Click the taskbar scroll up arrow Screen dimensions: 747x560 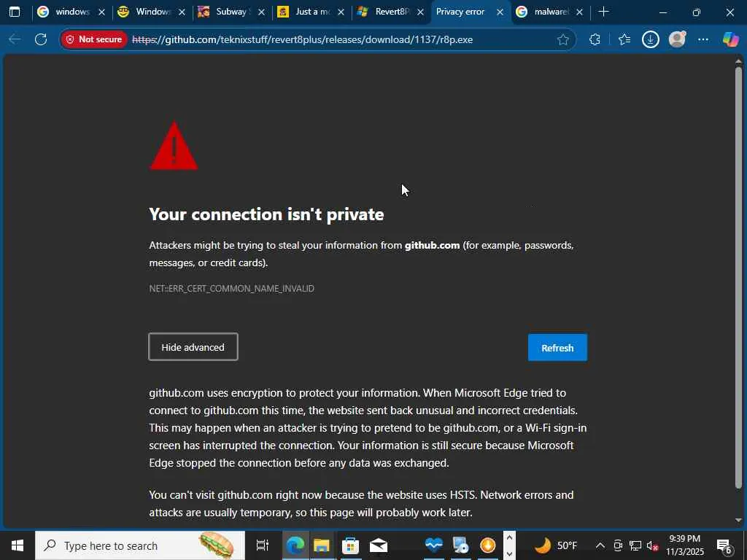coord(508,538)
